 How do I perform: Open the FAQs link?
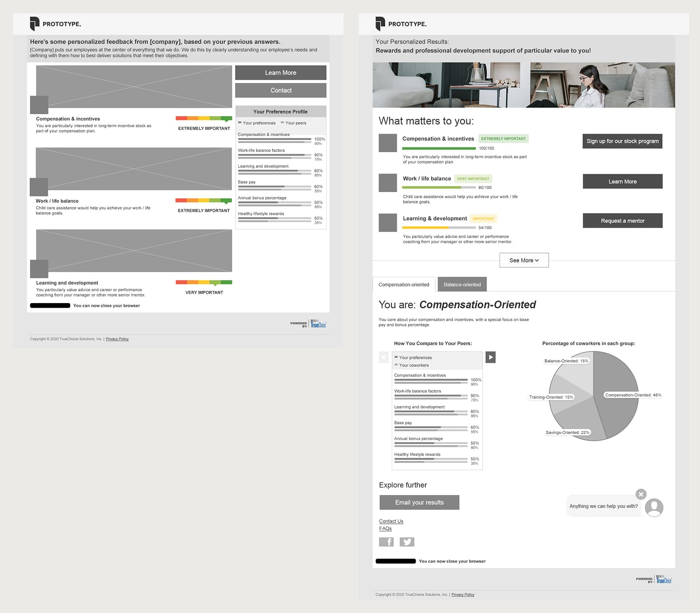pyautogui.click(x=385, y=528)
